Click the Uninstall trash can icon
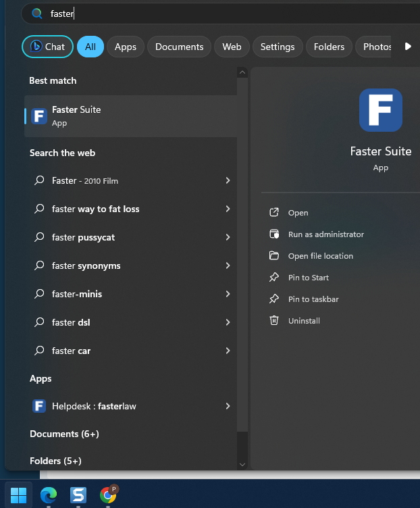This screenshot has width=420, height=508. point(274,320)
